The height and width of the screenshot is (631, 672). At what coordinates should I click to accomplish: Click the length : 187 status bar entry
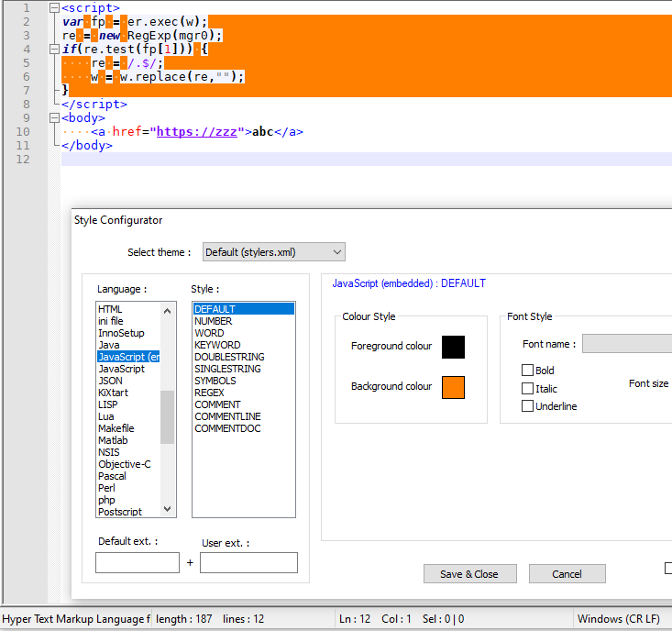[x=184, y=619]
